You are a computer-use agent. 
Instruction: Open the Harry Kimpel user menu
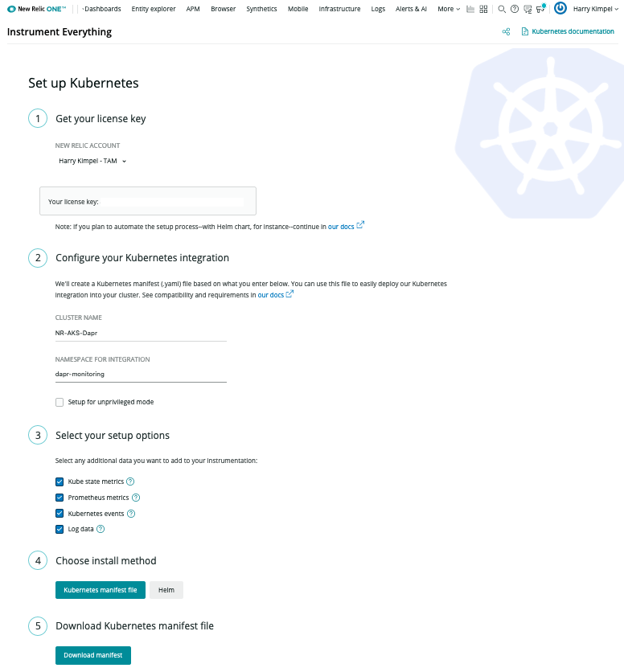coord(595,9)
